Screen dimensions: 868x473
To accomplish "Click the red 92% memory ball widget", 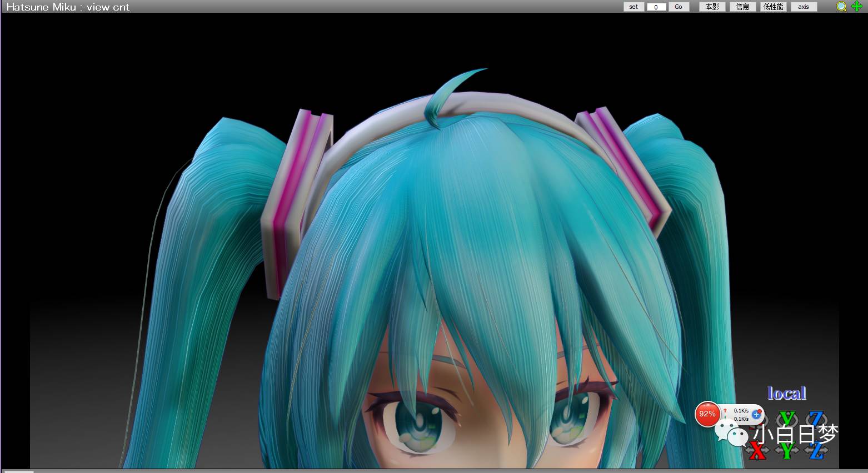I will 707,414.
